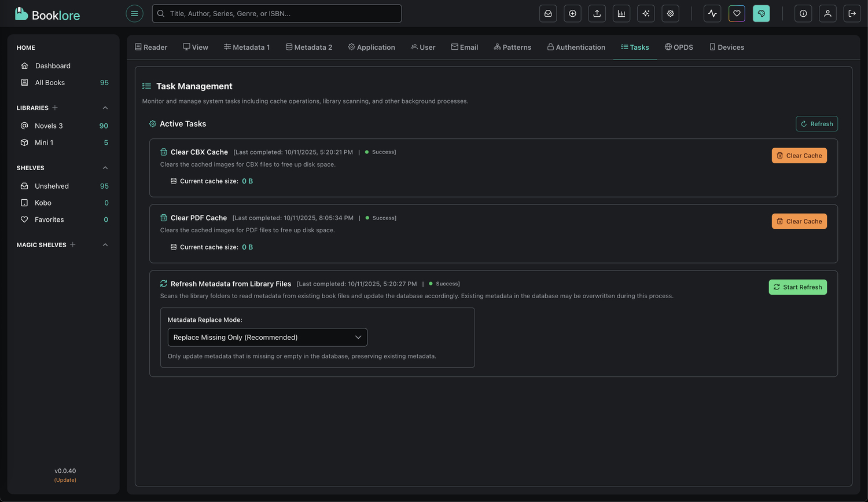Open the theme palette icon
This screenshot has height=502, width=868.
[761, 13]
